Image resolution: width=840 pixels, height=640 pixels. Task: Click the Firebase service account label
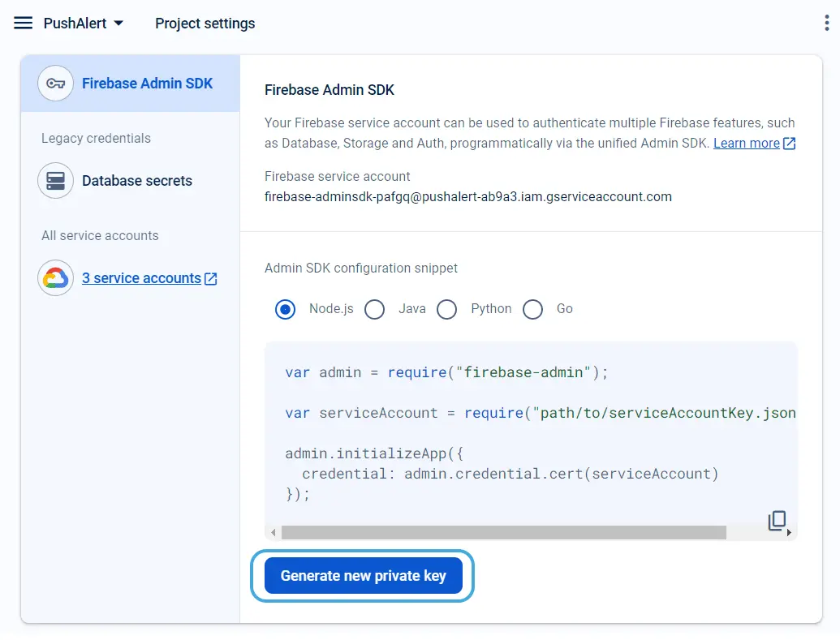coord(338,176)
